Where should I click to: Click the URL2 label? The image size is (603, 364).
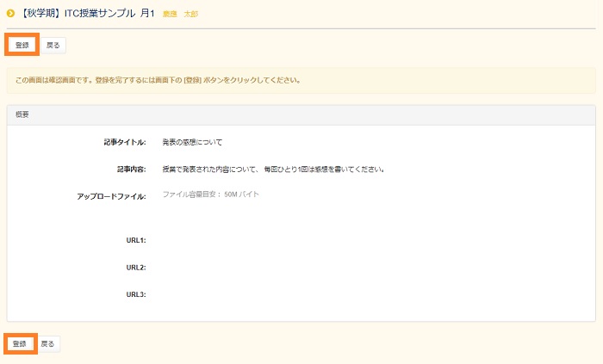click(x=135, y=268)
